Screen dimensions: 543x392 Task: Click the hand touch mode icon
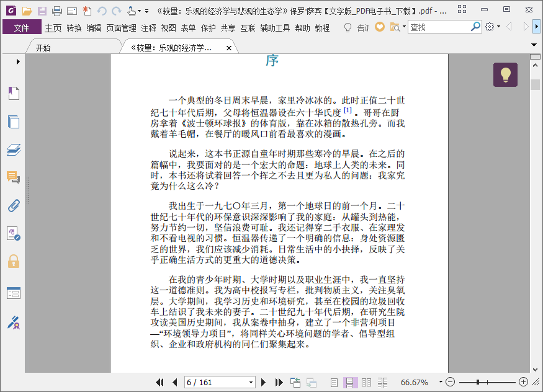pos(132,11)
